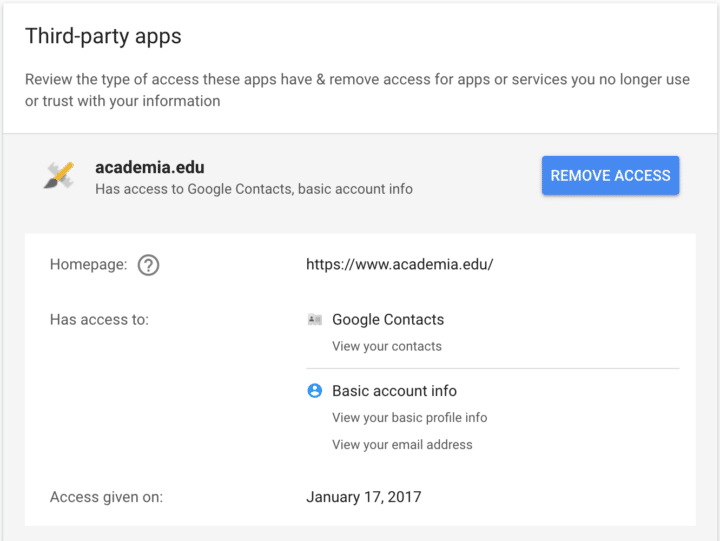Click the REMOVE ACCESS button
The width and height of the screenshot is (720, 541).
click(610, 175)
